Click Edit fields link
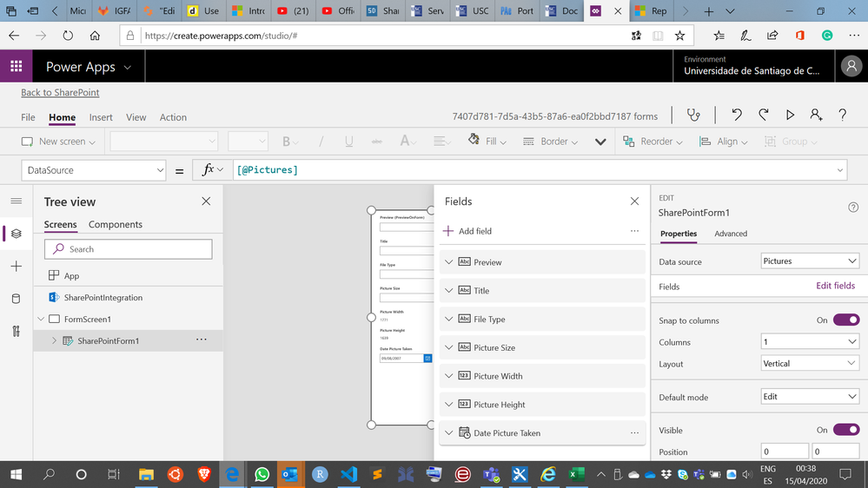The image size is (868, 488). pyautogui.click(x=835, y=286)
